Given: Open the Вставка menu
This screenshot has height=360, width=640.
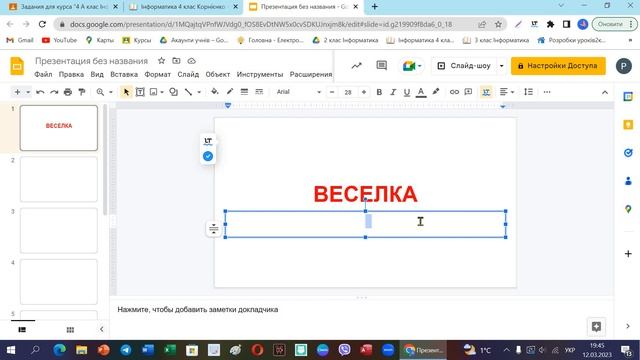Looking at the screenshot, I should tap(124, 74).
